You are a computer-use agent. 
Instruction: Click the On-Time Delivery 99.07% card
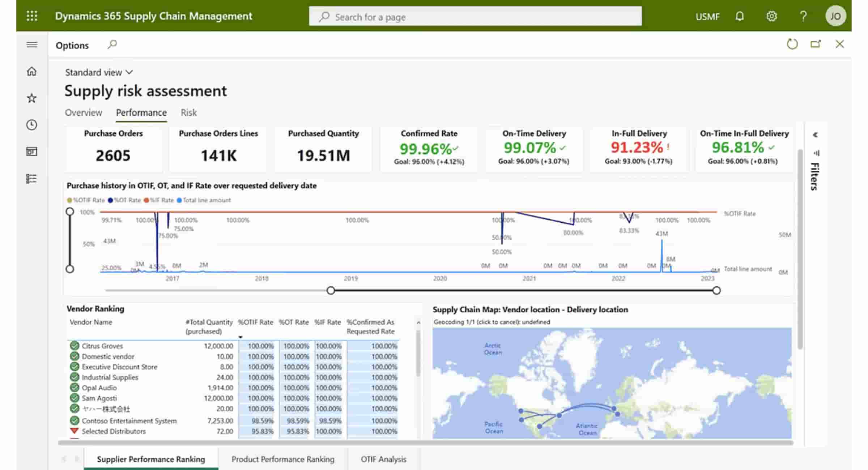[x=534, y=149]
